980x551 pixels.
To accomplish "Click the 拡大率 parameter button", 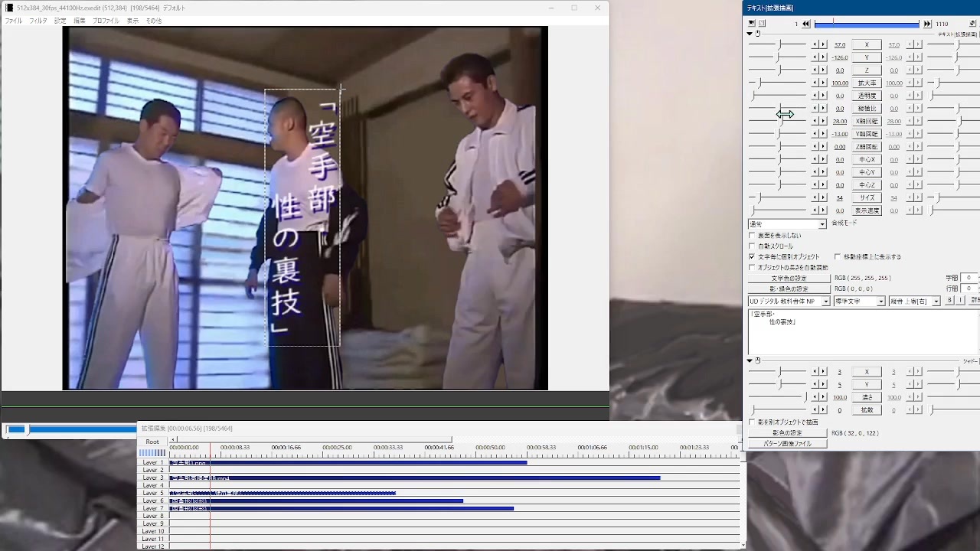I will click(x=867, y=83).
